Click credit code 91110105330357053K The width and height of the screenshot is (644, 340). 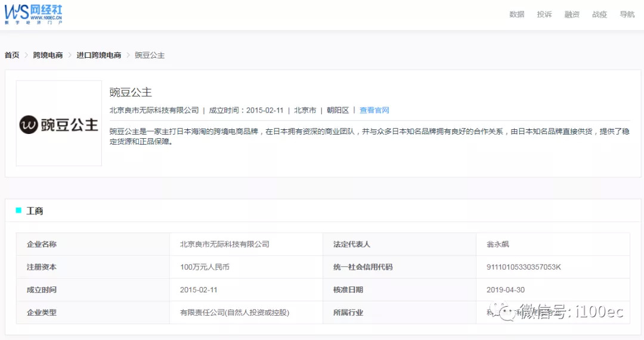(524, 267)
